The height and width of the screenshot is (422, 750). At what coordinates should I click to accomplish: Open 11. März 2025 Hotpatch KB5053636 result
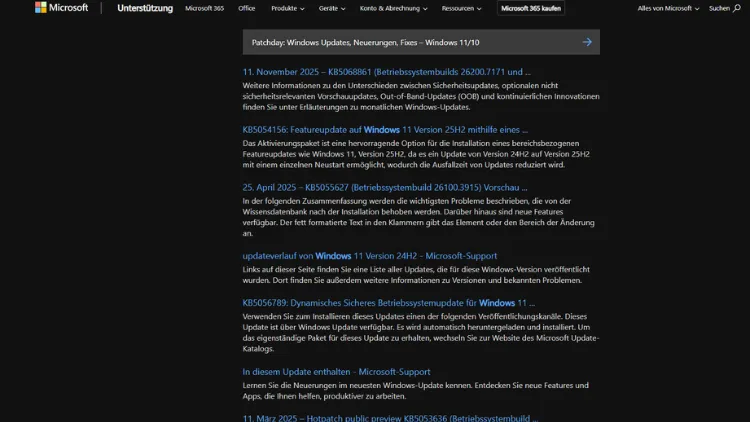pyautogui.click(x=390, y=418)
